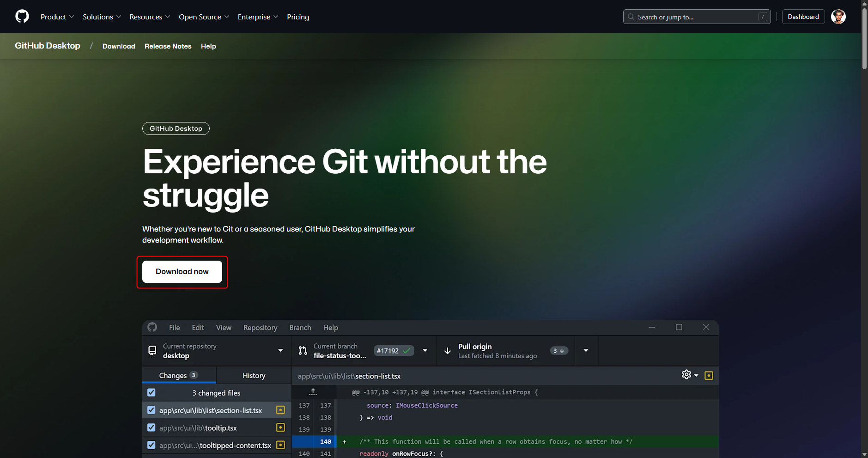Expand the Resources menu

pos(150,17)
